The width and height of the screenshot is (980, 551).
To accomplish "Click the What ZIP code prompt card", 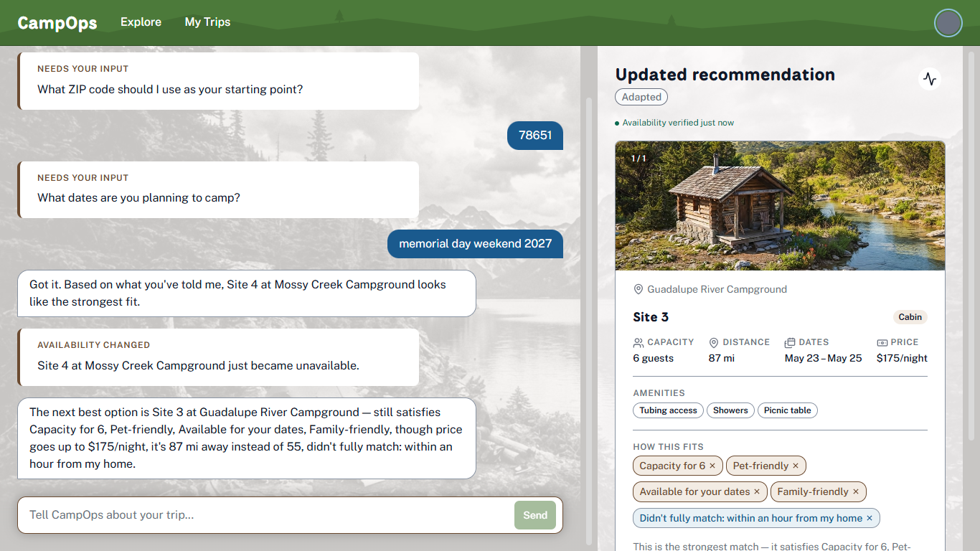I will [218, 81].
